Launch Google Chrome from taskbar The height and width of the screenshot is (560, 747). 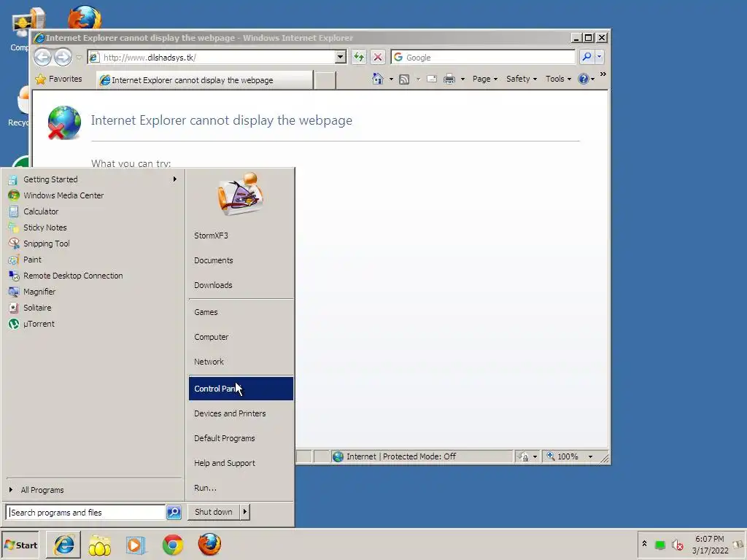[x=172, y=545]
